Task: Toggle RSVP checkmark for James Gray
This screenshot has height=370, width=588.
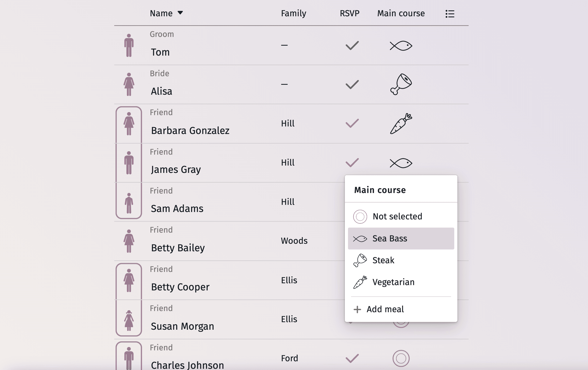Action: tap(352, 162)
